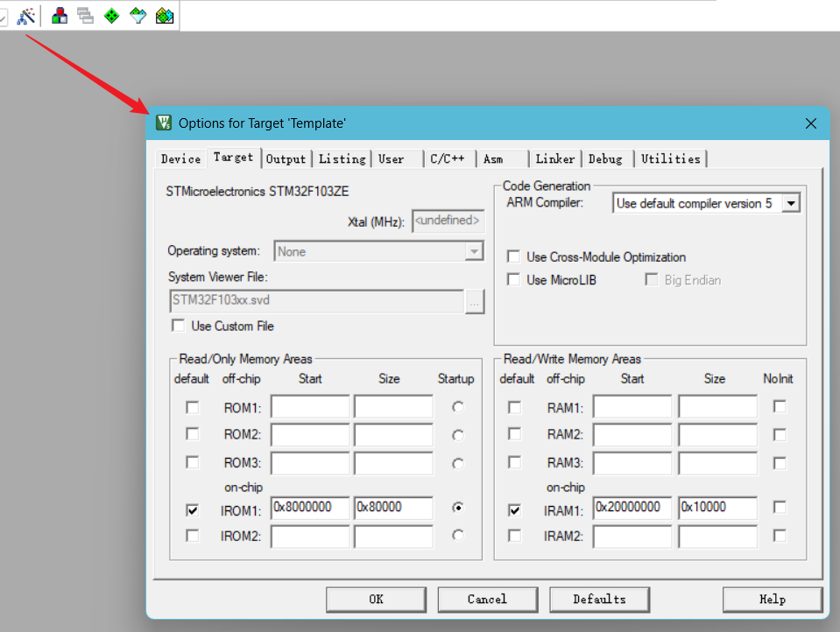This screenshot has width=840, height=632.
Task: Click ROM2 Size field
Action: pyautogui.click(x=394, y=435)
